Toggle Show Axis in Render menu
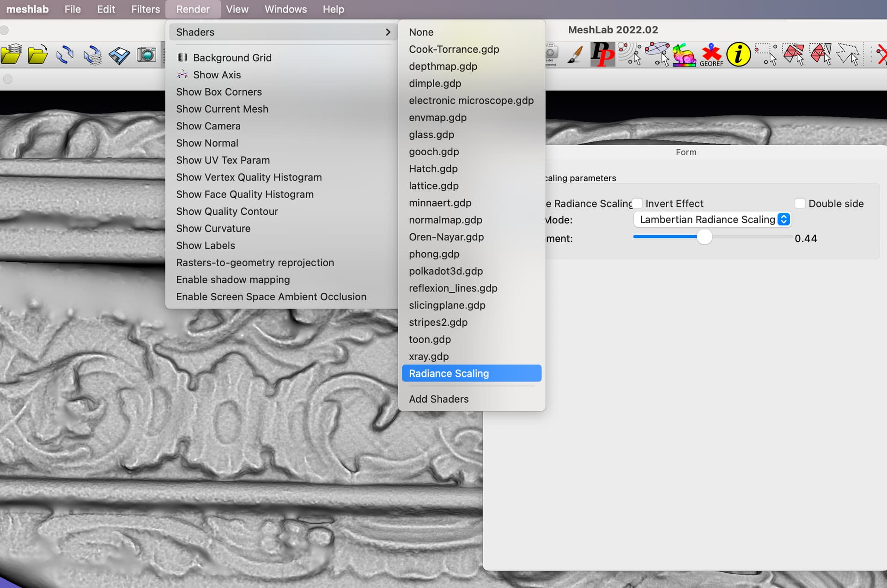 [x=217, y=75]
